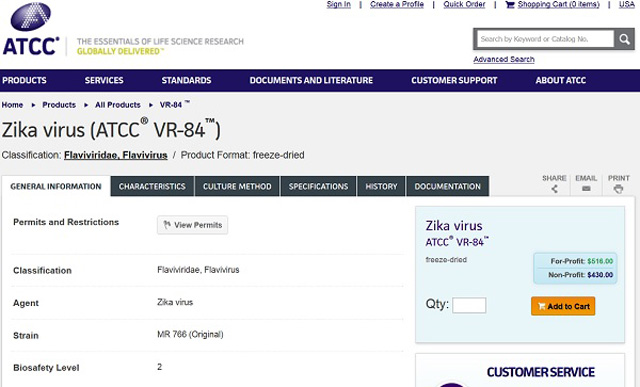Open the Specifications tab

tap(318, 187)
